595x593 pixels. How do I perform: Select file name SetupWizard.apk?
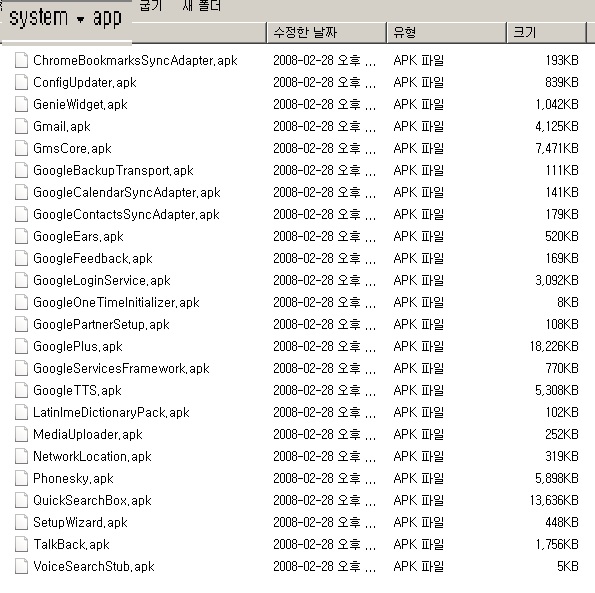(80, 522)
